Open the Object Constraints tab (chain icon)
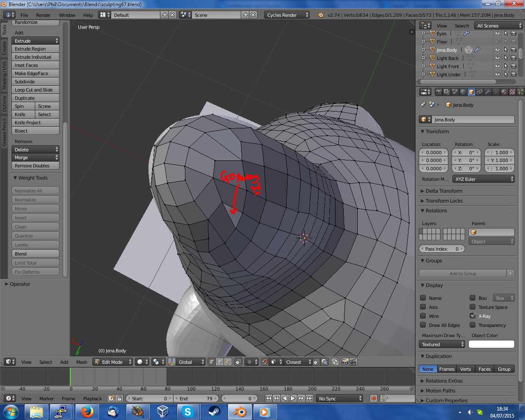 coord(479,92)
